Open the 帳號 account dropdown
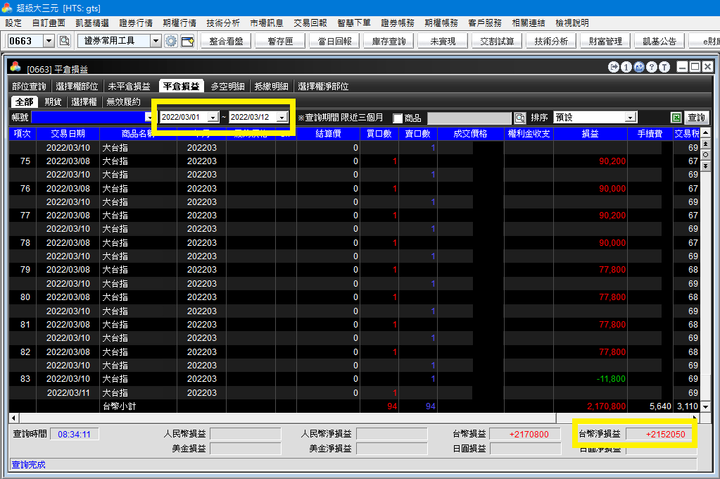The height and width of the screenshot is (479, 720). click(148, 118)
